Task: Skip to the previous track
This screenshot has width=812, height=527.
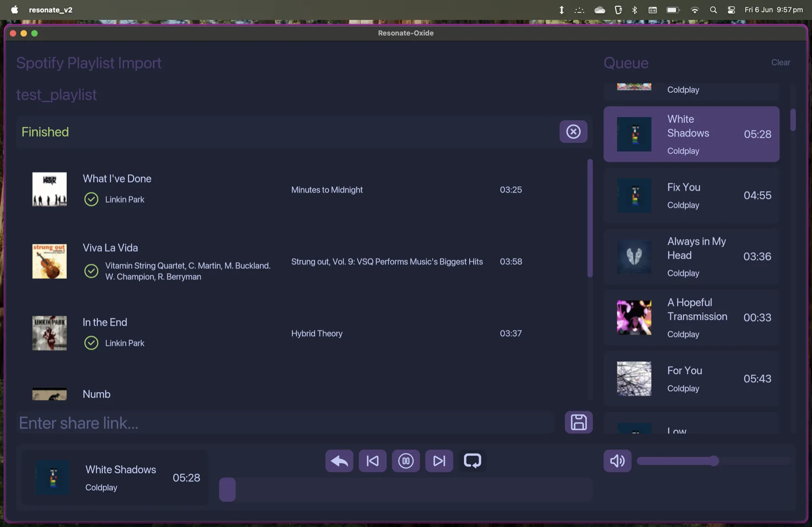Action: pyautogui.click(x=373, y=461)
